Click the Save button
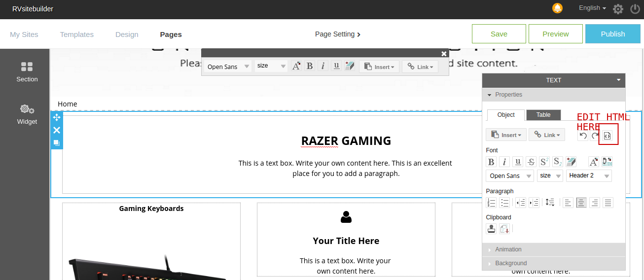644x280 pixels. [499, 34]
